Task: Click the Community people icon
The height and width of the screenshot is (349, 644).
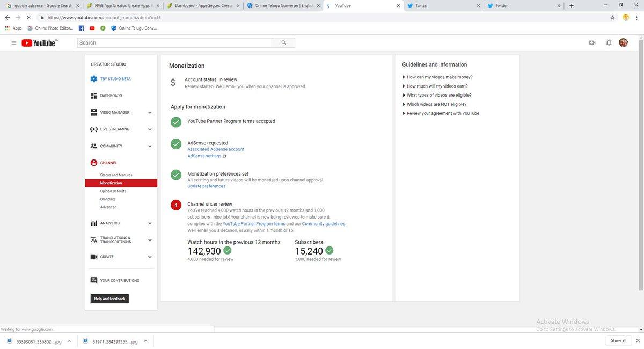Action: (x=94, y=146)
